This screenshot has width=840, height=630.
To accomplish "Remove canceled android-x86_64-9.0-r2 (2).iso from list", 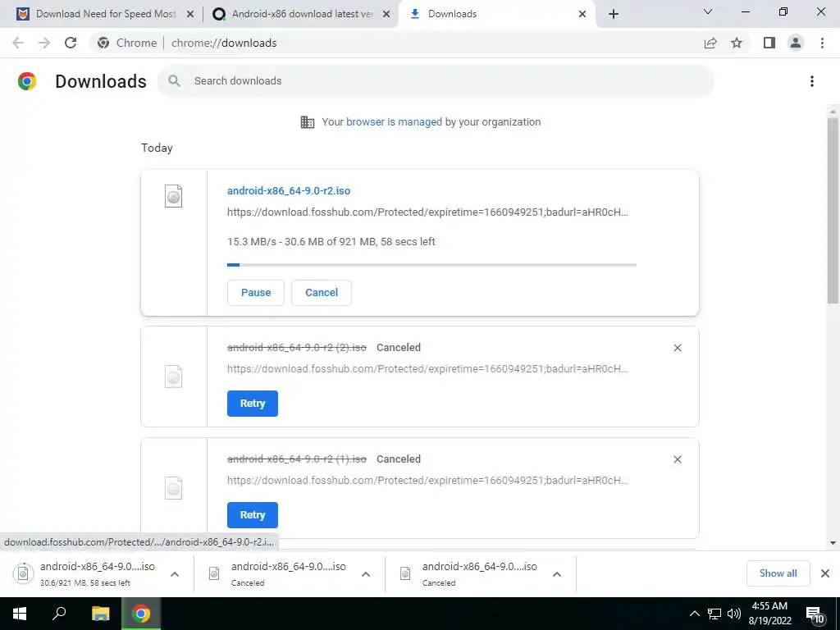I will pyautogui.click(x=678, y=348).
